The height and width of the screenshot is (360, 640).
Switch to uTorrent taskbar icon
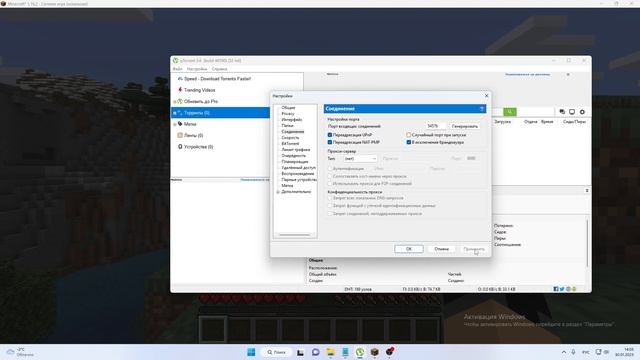[x=360, y=352]
